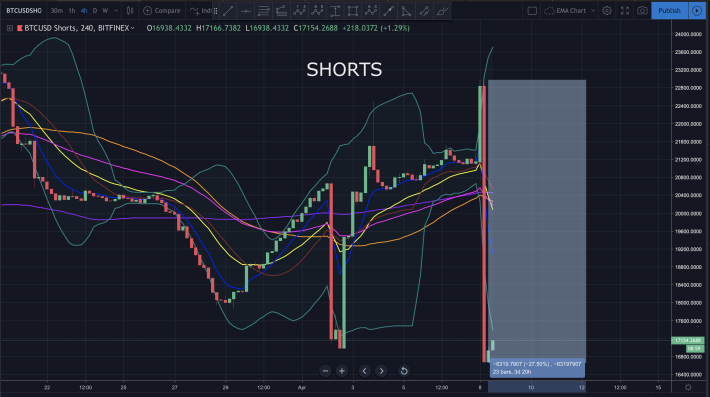Reset chart view with circular arrow
Image resolution: width=710 pixels, height=397 pixels.
404,371
